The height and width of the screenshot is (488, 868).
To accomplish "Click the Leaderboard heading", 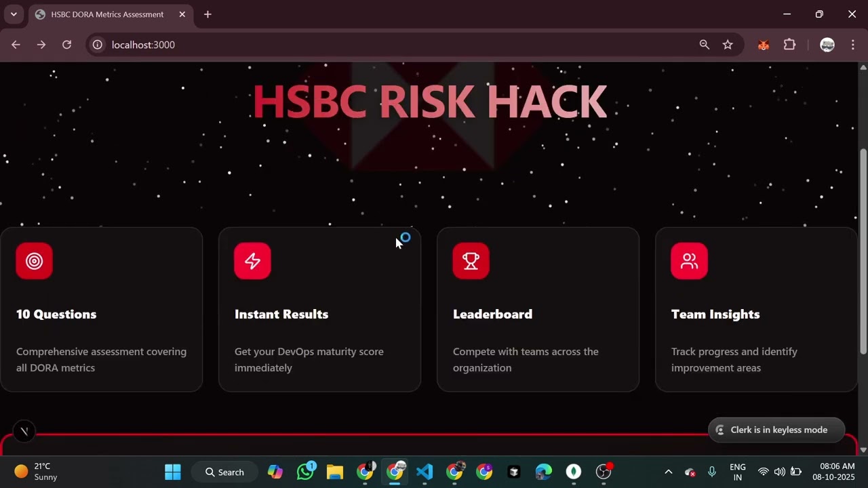I will 492,314.
